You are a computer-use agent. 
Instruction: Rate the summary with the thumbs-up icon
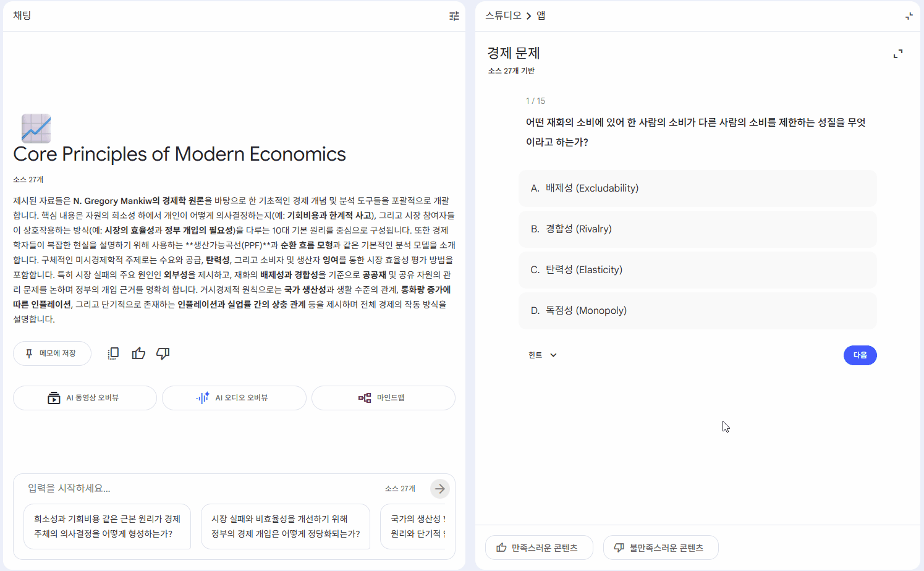(138, 353)
